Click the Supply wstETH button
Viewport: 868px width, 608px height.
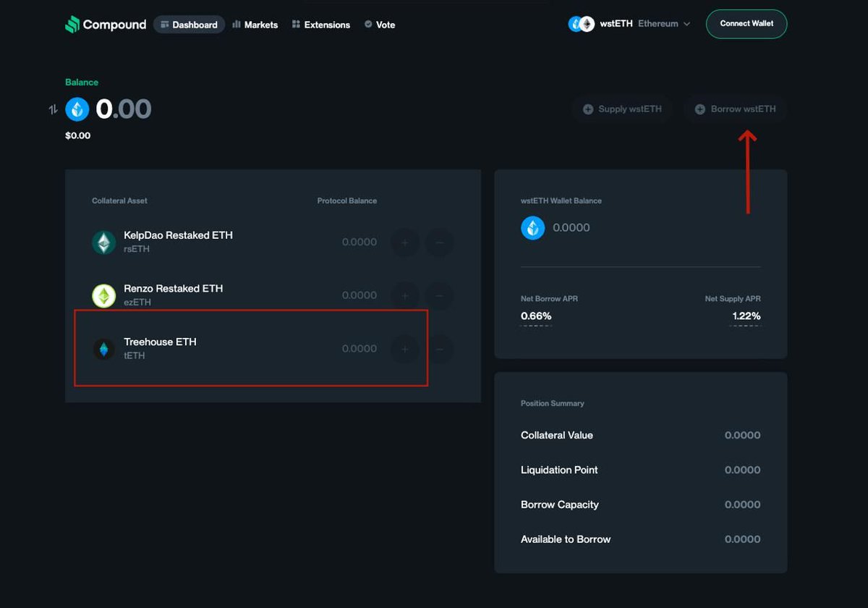pos(622,109)
